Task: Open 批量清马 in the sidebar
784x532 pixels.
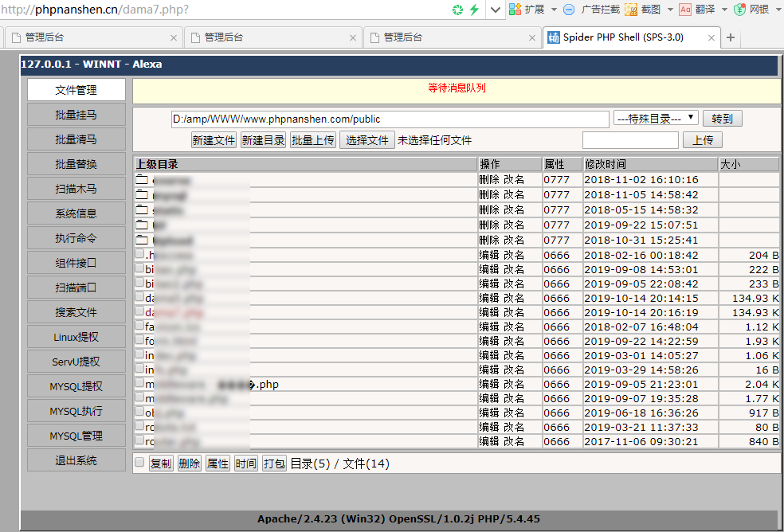Action: click(x=76, y=139)
